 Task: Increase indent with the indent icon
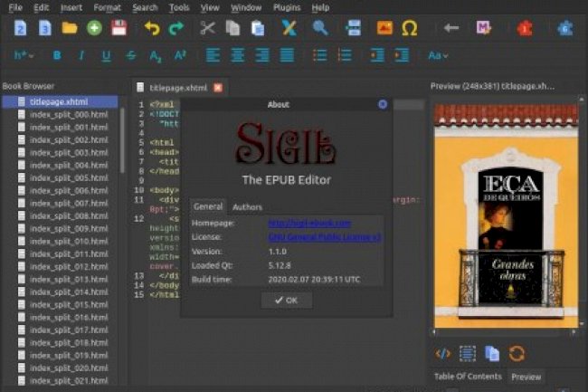[x=402, y=55]
